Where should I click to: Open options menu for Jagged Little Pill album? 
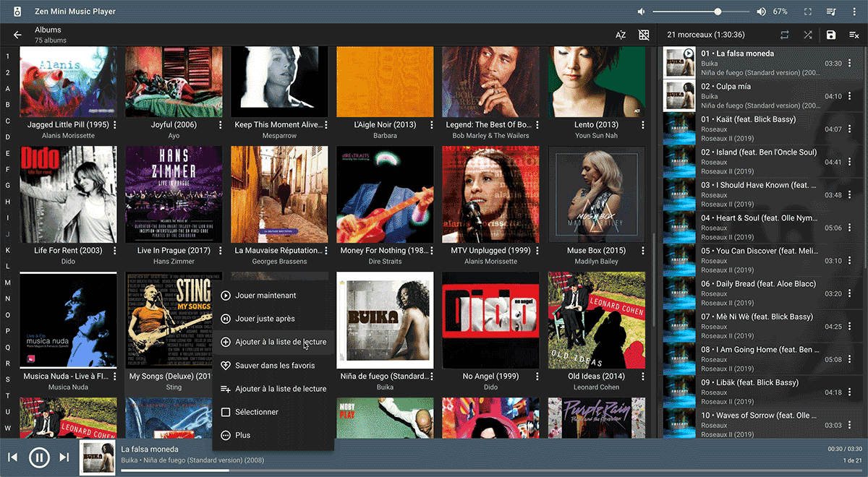(115, 125)
